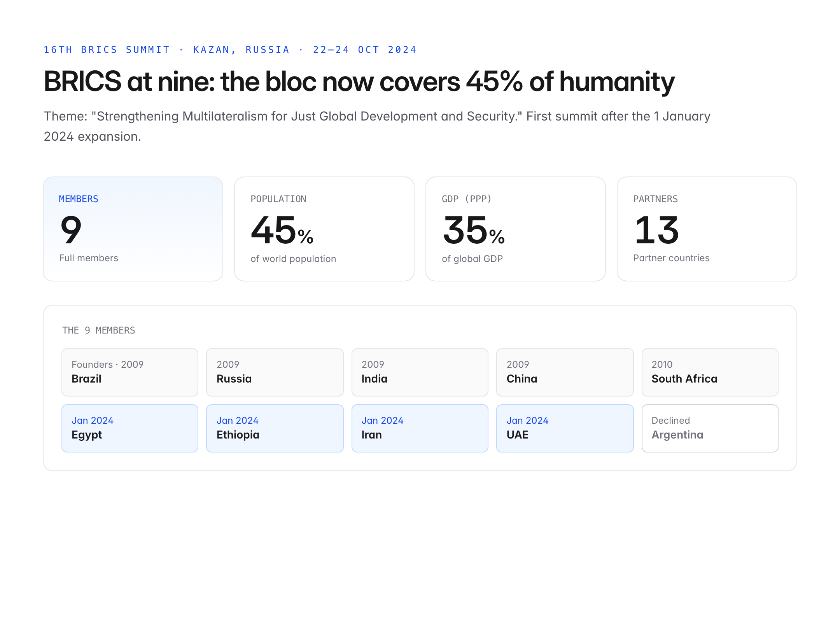
Task: Select the Russia member tile
Action: pyautogui.click(x=275, y=372)
